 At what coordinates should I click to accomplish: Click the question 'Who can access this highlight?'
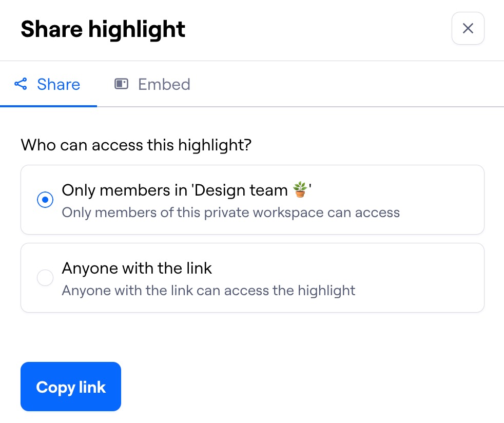(135, 145)
